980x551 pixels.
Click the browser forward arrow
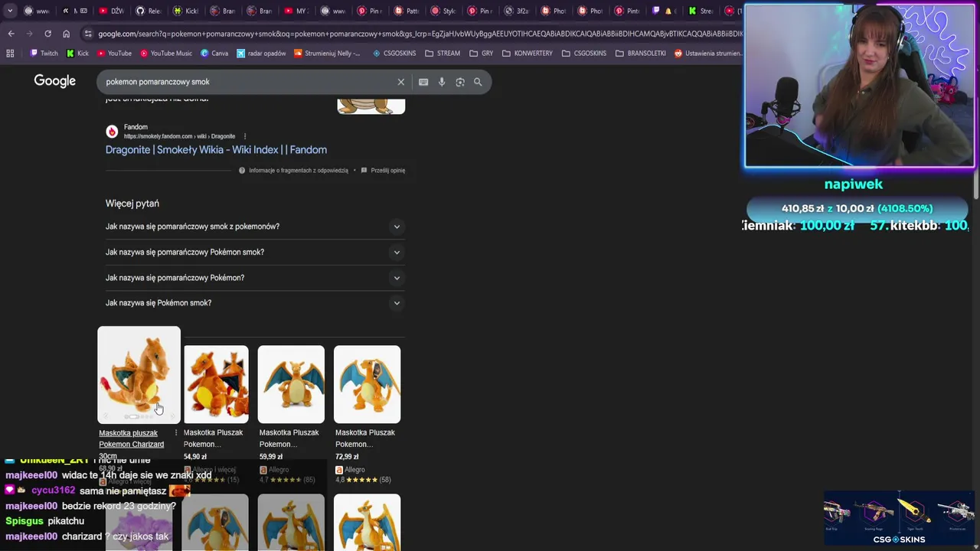point(29,34)
